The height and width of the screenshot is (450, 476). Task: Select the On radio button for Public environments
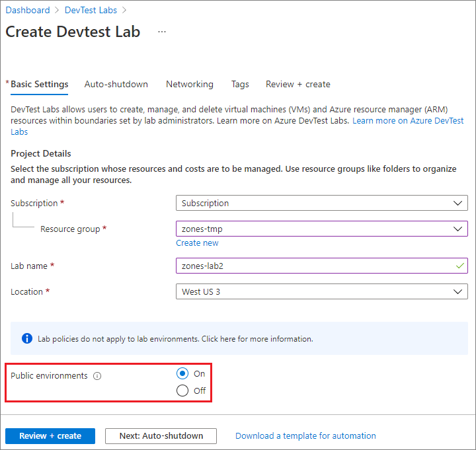[182, 373]
